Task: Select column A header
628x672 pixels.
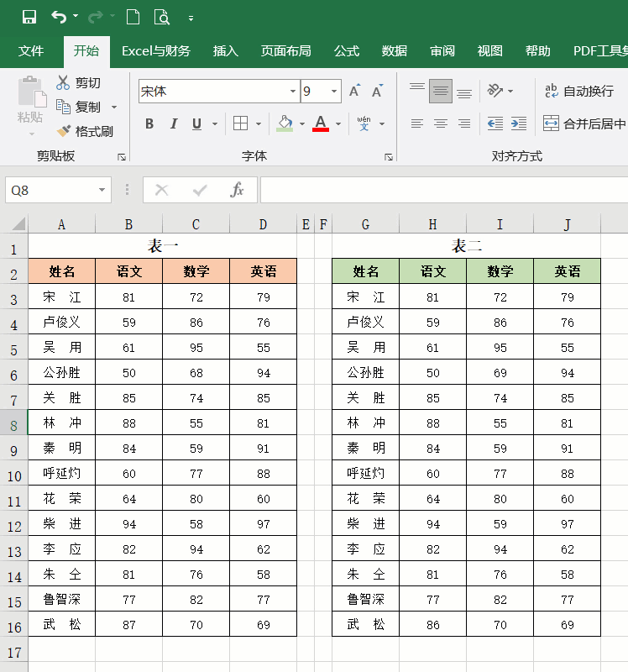Action: click(x=61, y=224)
